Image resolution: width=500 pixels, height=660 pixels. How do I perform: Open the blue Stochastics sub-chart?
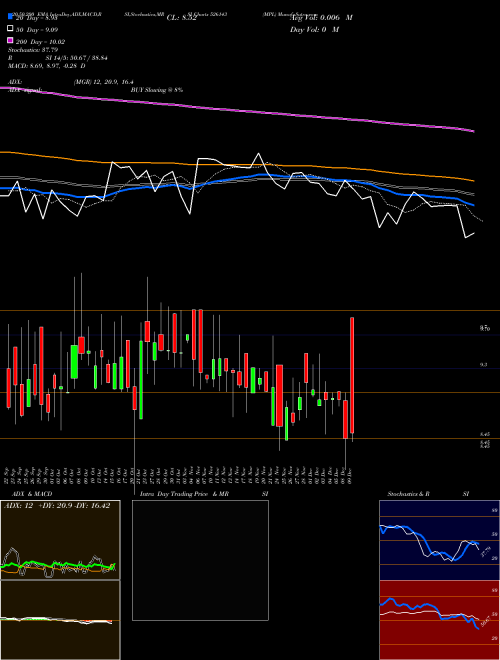pyautogui.click(x=439, y=540)
